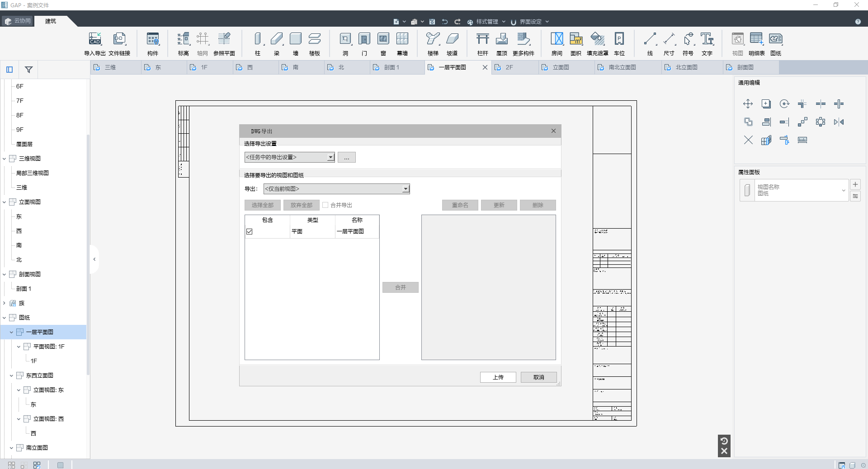Select the 栏杆 railing tool
868x469 pixels.
pos(483,44)
